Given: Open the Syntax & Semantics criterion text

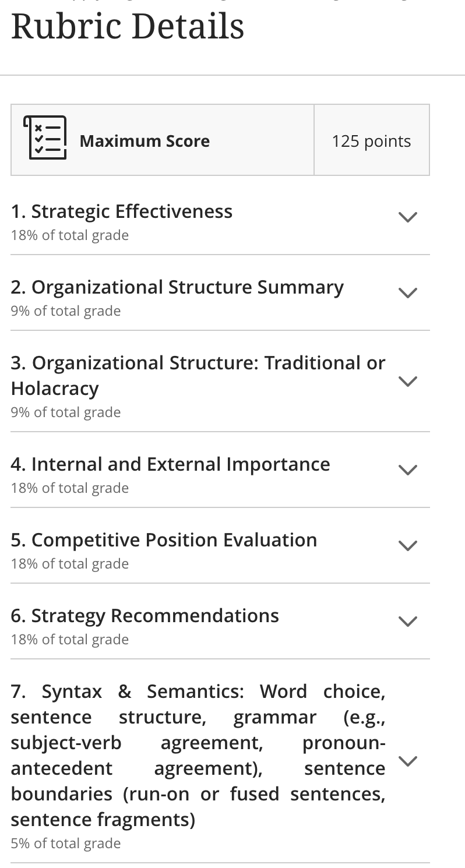Looking at the screenshot, I should coord(198,756).
